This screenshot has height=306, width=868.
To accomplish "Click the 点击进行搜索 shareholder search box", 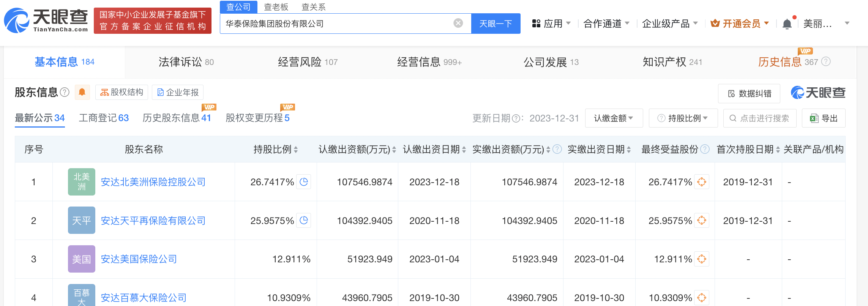I will pos(760,118).
